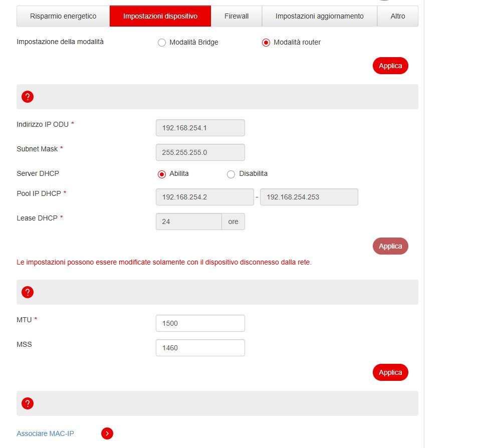Open the Firewall tab

pyautogui.click(x=236, y=16)
